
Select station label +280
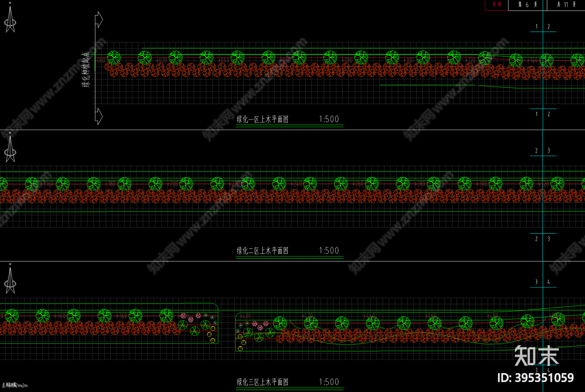click(419, 184)
